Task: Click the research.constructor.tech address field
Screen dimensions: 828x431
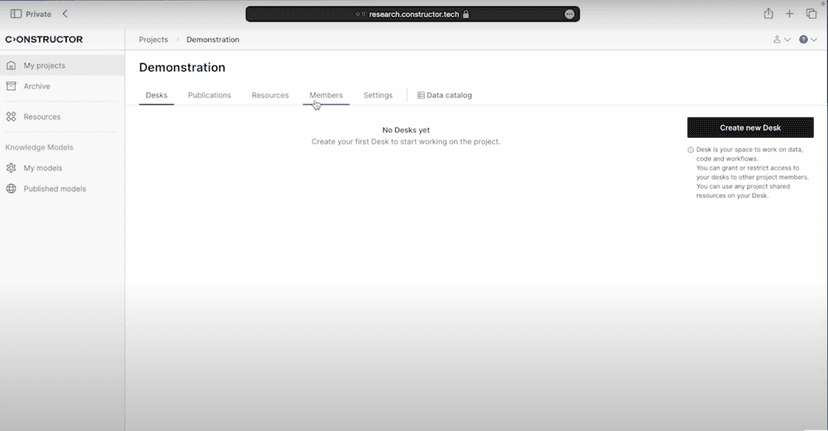Action: pyautogui.click(x=412, y=14)
